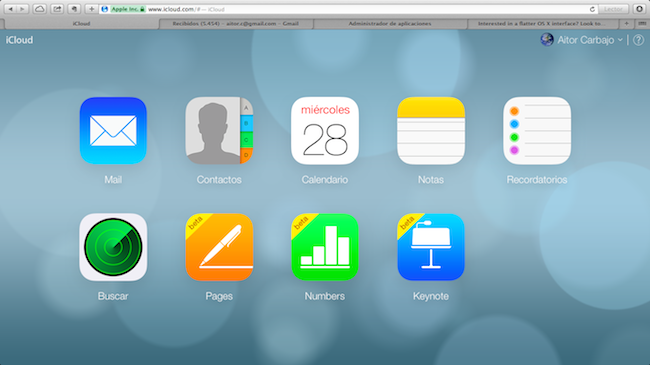Click the iCloud tabs cloud toolbar icon

coord(39,9)
